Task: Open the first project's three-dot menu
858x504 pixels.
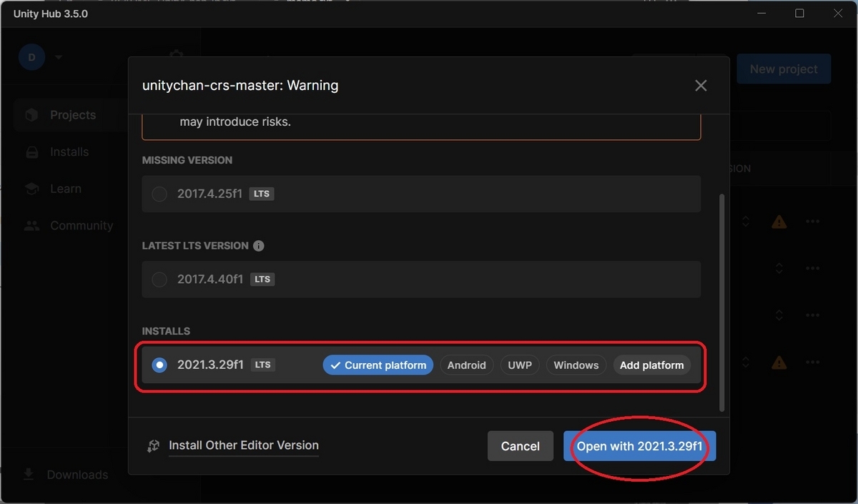Action: pos(812,222)
